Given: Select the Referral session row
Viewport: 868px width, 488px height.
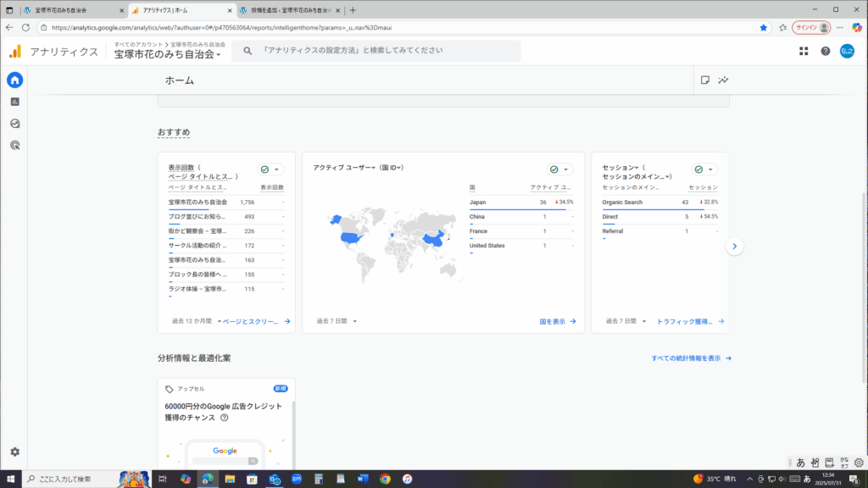Looking at the screenshot, I should pyautogui.click(x=659, y=231).
